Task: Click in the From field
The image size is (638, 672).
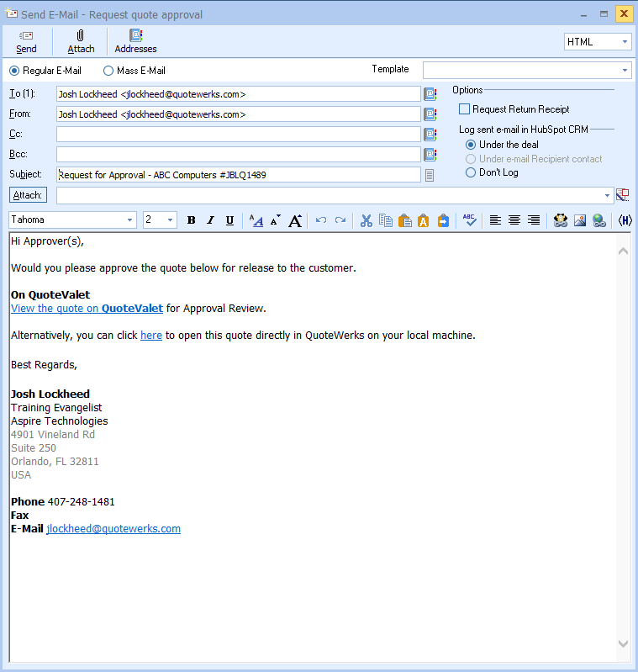Action: 239,114
